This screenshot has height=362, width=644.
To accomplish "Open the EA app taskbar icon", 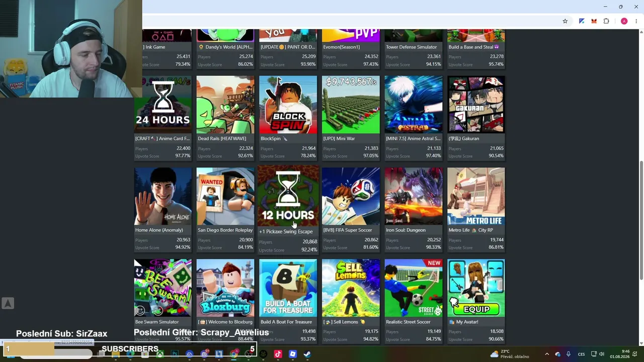I will [x=189, y=354].
